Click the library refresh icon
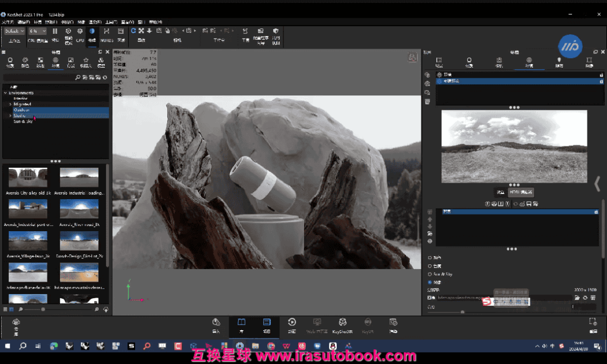Screen dimensions: 607x364 105,78
